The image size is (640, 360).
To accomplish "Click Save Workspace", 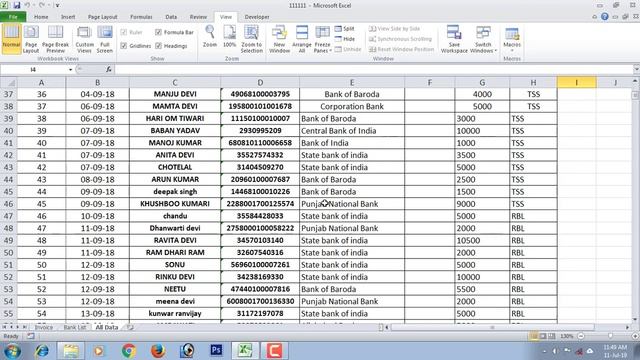I will click(454, 39).
